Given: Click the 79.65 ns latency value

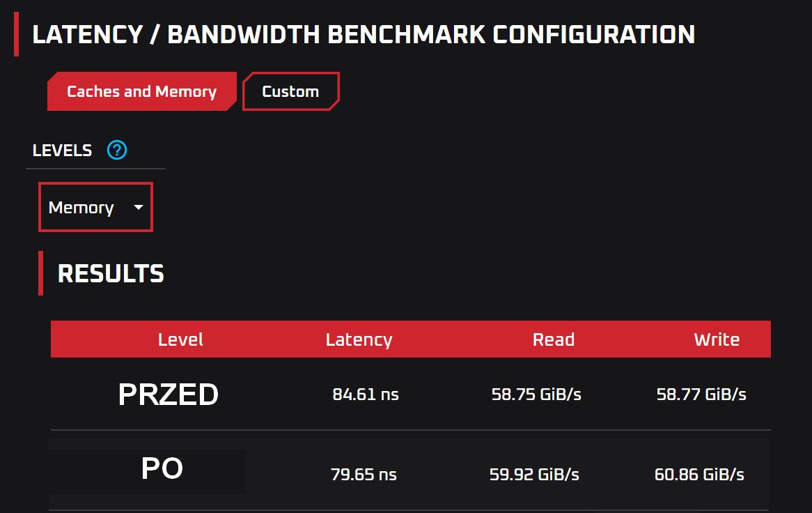Looking at the screenshot, I should tap(364, 475).
